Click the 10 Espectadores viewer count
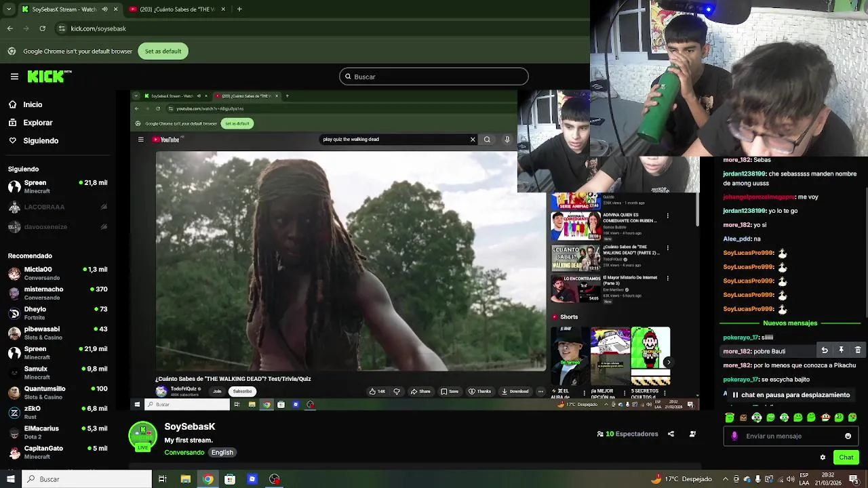This screenshot has width=868, height=488. [627, 434]
